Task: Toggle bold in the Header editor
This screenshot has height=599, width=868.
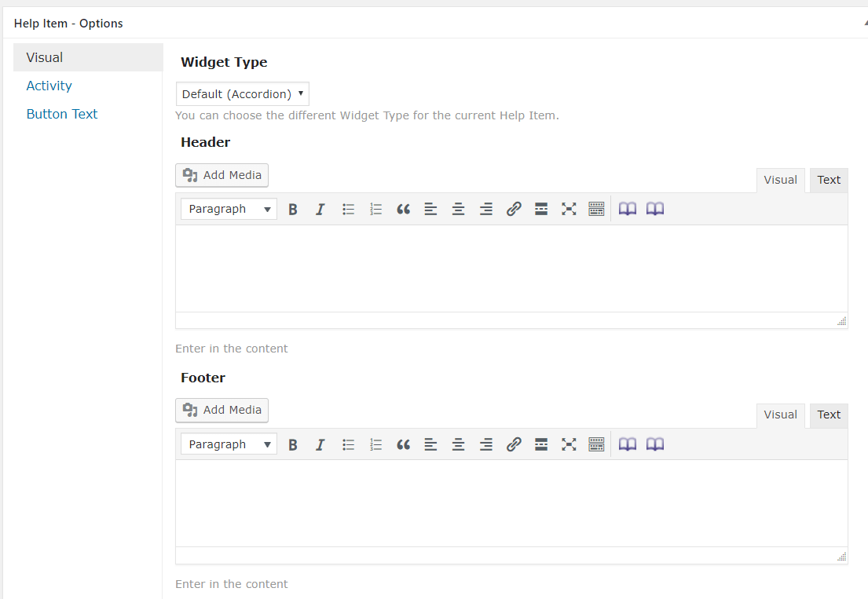Action: click(293, 210)
